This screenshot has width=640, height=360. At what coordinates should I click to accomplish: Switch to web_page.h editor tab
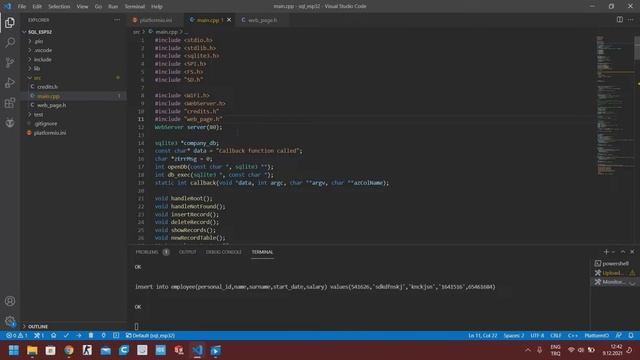pos(262,20)
